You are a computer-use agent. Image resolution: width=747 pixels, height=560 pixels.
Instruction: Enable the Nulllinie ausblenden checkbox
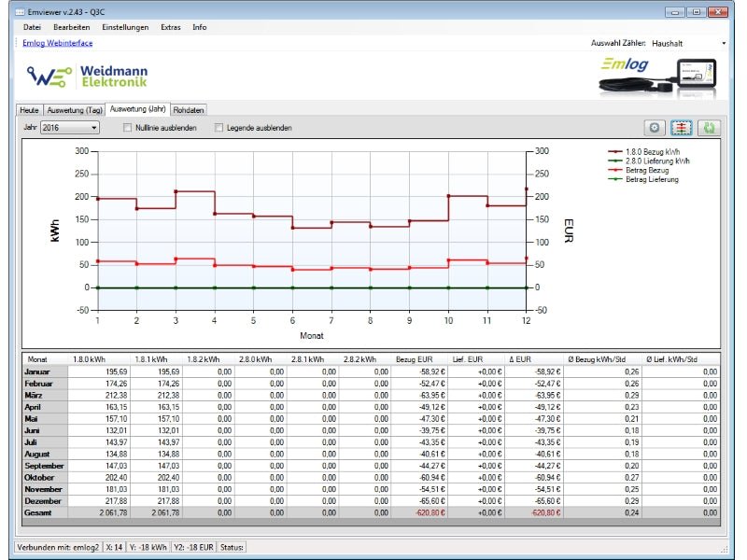pos(129,127)
